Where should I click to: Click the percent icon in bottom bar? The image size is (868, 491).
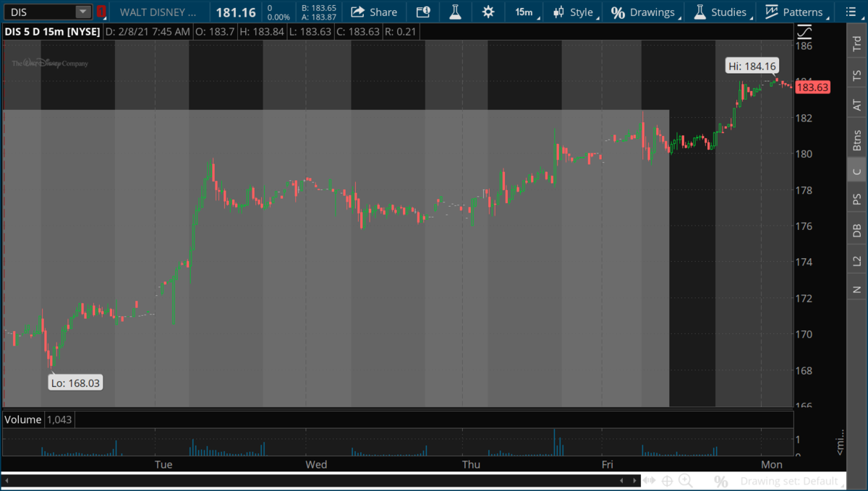pyautogui.click(x=720, y=481)
